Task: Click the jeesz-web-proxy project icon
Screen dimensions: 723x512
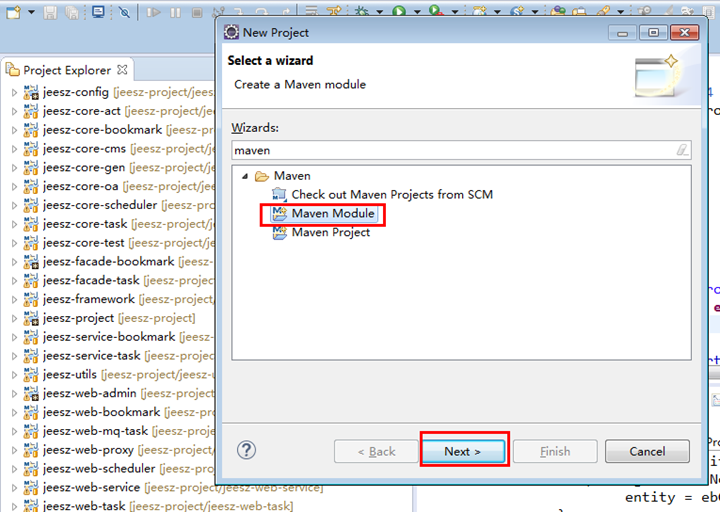Action: tap(31, 450)
